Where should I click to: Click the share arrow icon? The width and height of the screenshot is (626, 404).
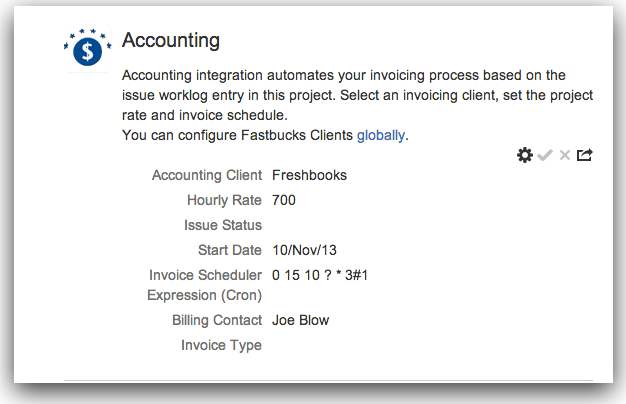click(x=585, y=155)
